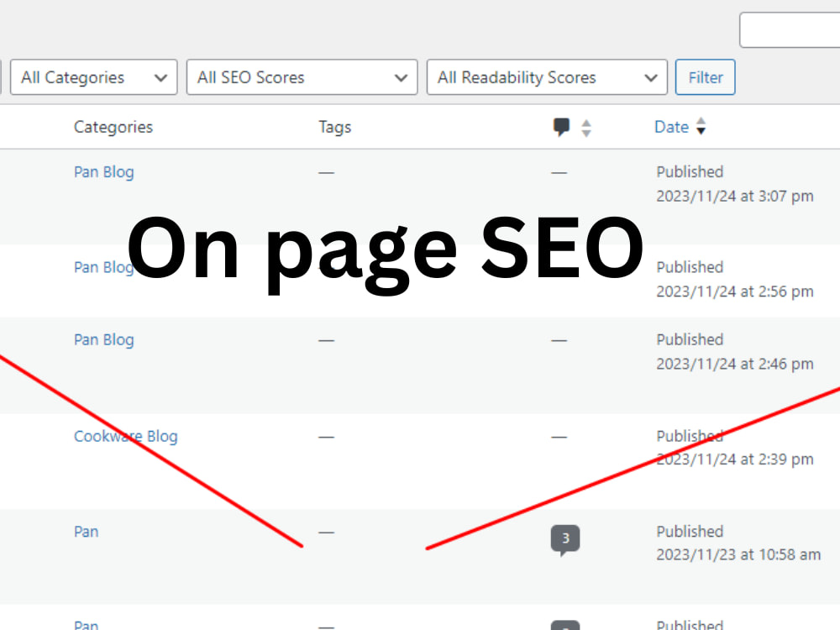
Task: Open Pan Blog category of 3:07 pm post
Action: point(104,172)
